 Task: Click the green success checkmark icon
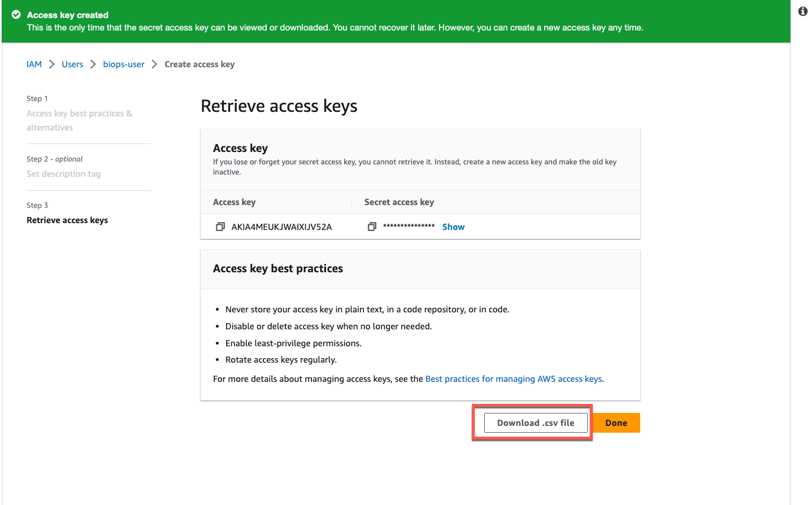point(16,15)
